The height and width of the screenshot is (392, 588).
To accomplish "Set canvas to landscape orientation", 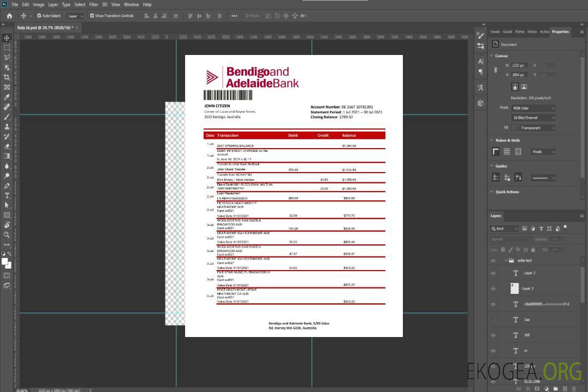I will (x=524, y=87).
